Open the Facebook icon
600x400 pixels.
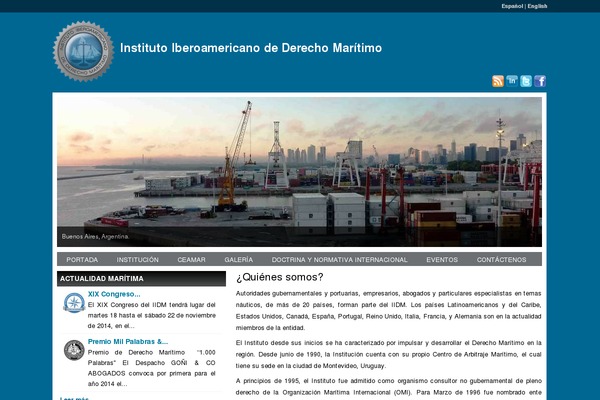[540, 81]
